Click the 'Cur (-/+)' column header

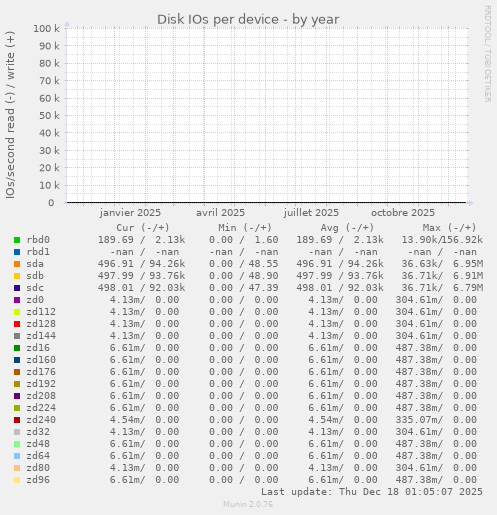pyautogui.click(x=143, y=228)
